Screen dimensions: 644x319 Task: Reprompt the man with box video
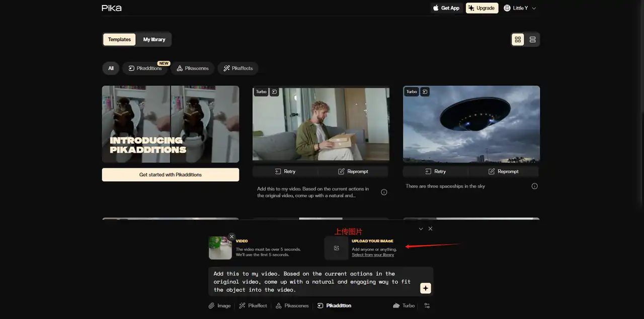tap(353, 171)
